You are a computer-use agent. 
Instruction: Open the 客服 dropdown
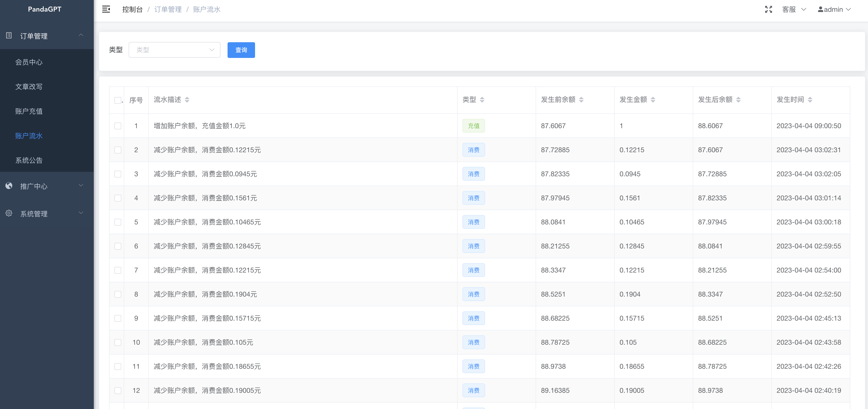pyautogui.click(x=794, y=9)
